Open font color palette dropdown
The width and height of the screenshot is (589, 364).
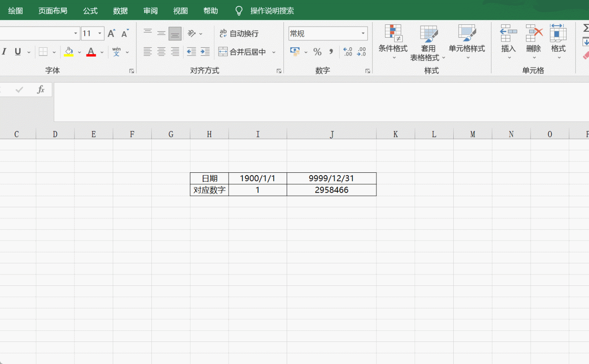point(102,52)
